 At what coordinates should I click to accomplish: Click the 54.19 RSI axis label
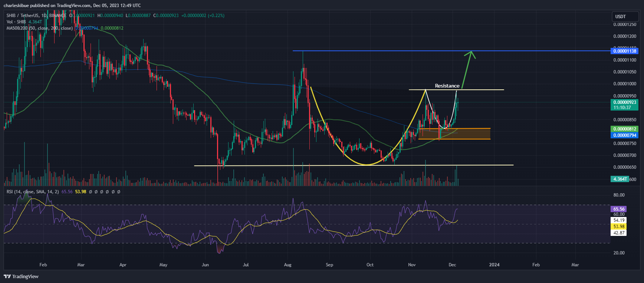click(x=619, y=220)
